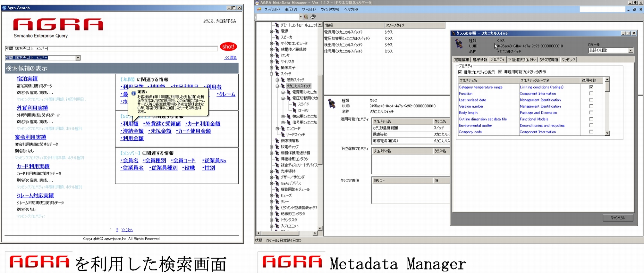Click the book icon in MetaData Manager toolbar
The height and width of the screenshot is (273, 644).
306,17
